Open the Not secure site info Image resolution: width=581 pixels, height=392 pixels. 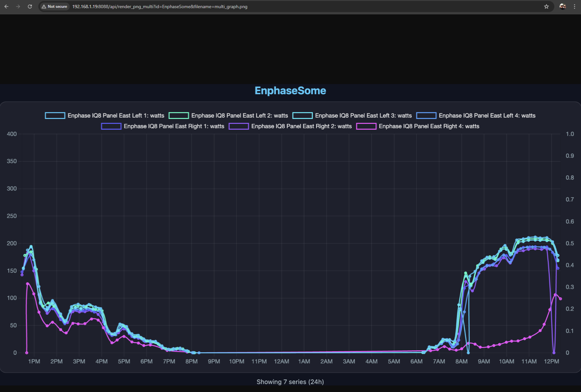54,7
